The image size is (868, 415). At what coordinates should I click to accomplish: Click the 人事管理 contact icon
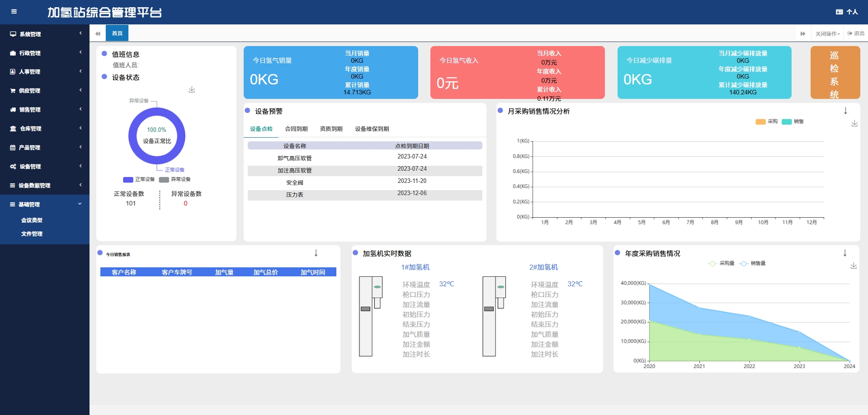pos(13,72)
